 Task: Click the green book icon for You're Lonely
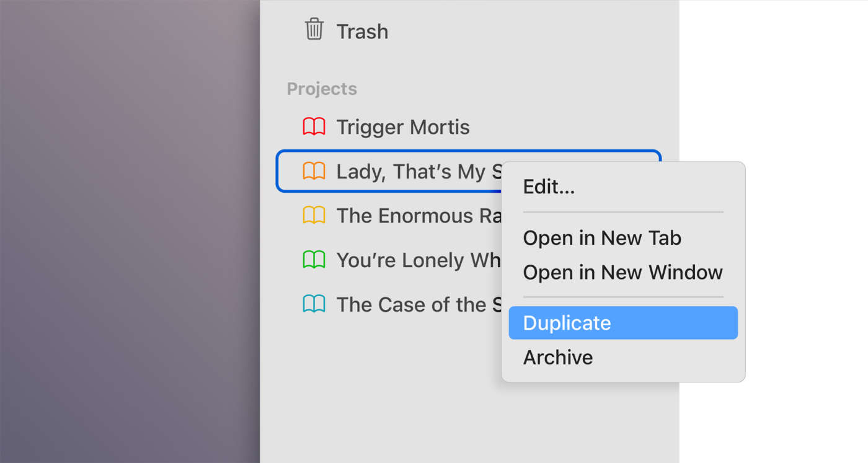coord(314,260)
